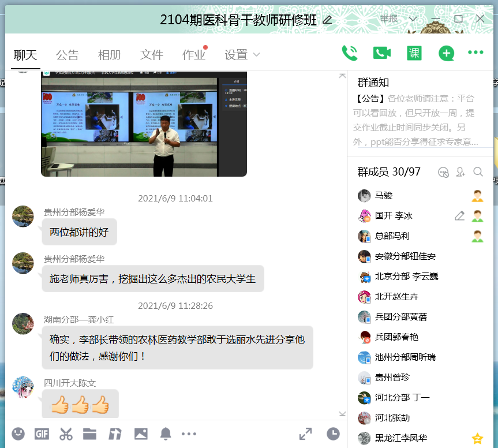Start a group voice call

350,53
